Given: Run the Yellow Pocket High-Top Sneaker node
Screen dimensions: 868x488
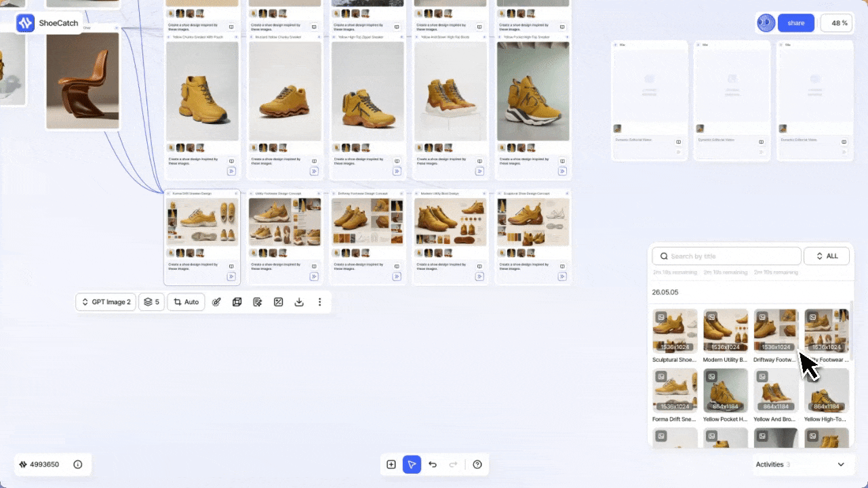Looking at the screenshot, I should [562, 171].
